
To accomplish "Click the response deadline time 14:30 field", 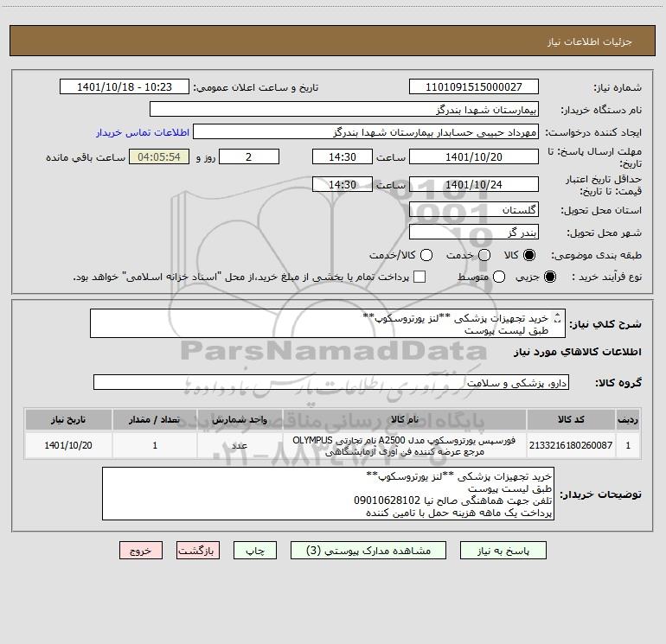I will click(343, 156).
